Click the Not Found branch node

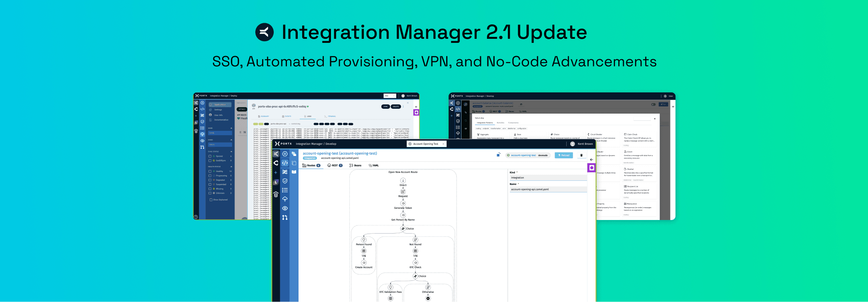click(x=415, y=240)
